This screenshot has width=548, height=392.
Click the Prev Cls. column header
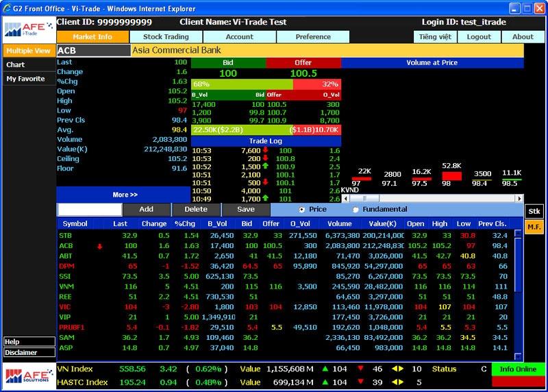click(x=493, y=224)
